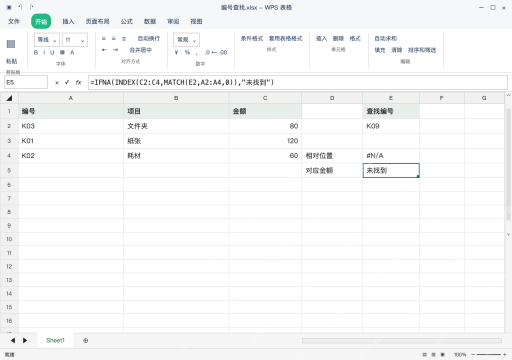Click the select-all corner triangle
The image size is (512, 360).
[9, 98]
